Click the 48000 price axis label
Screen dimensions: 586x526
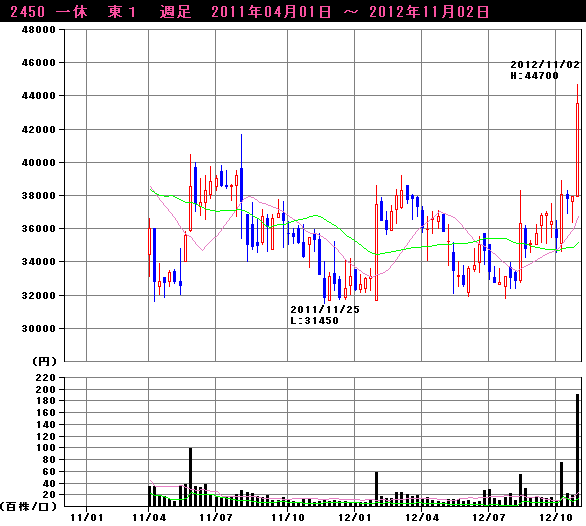click(x=38, y=30)
